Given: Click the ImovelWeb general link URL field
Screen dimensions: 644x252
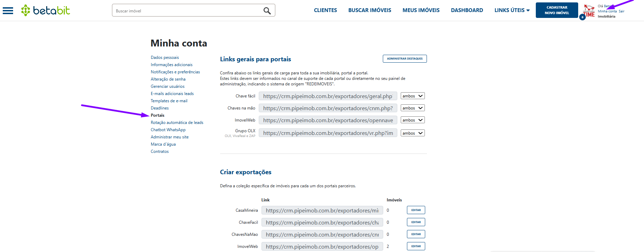Looking at the screenshot, I should 328,120.
